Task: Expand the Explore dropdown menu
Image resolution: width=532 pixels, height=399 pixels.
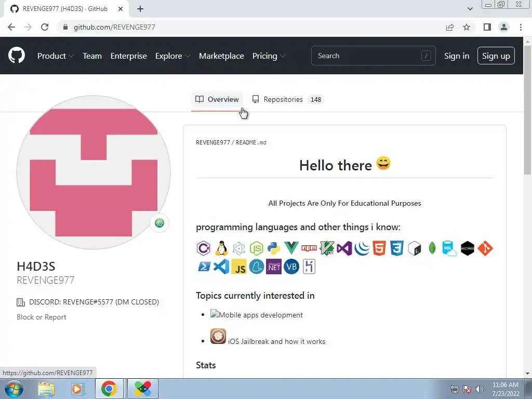Action: [172, 56]
